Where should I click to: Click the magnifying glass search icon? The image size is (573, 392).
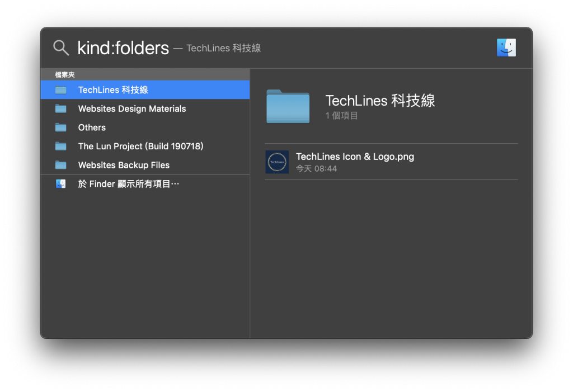tap(60, 48)
